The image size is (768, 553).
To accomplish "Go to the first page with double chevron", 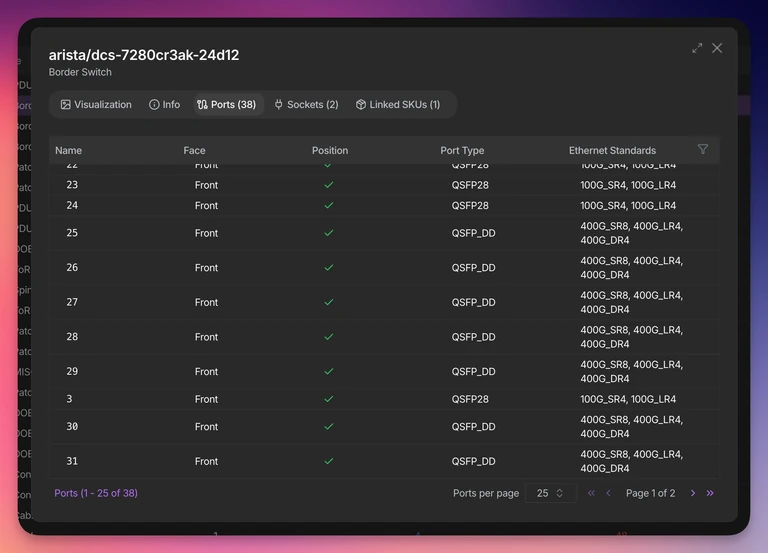I will [591, 493].
